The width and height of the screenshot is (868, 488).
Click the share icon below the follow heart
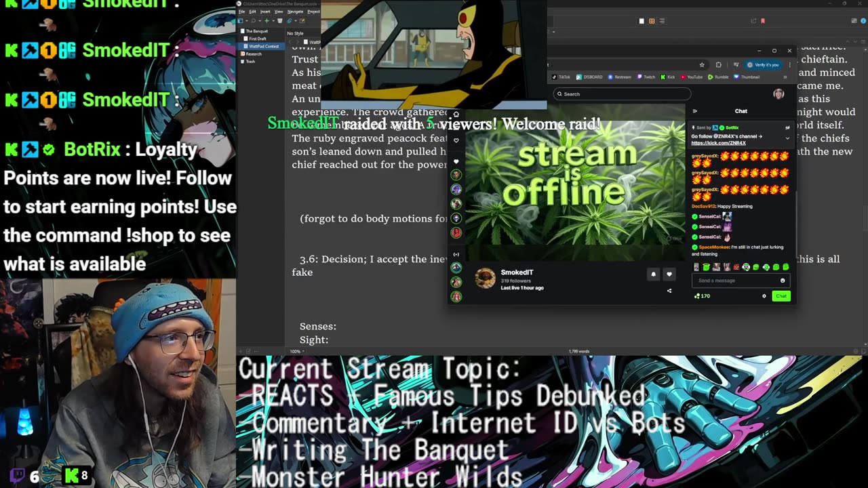tap(669, 291)
